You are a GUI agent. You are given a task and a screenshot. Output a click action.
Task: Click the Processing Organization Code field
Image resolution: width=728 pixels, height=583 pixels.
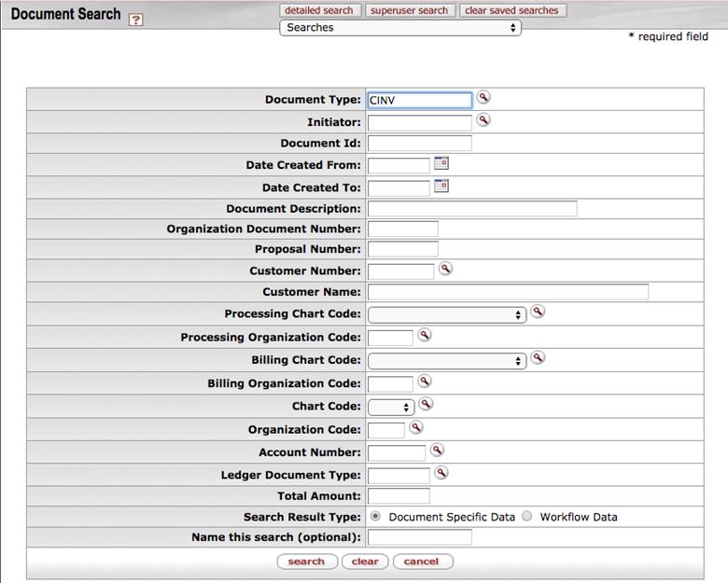point(390,338)
